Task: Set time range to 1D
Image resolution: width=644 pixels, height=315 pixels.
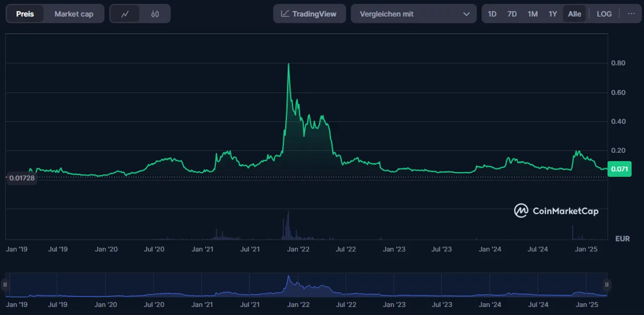Action: [x=492, y=14]
